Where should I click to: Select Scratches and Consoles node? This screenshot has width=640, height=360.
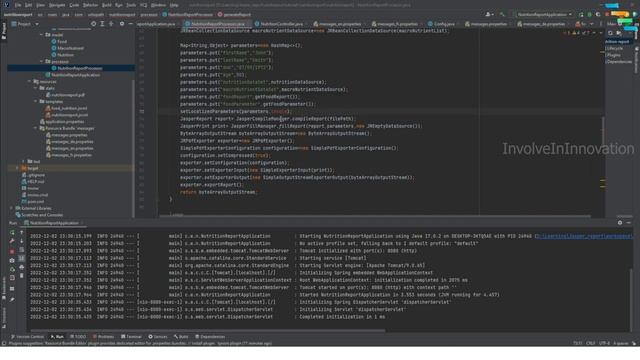click(x=39, y=215)
